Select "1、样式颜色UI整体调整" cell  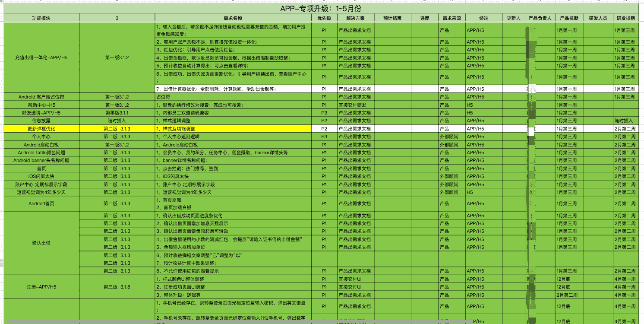[233, 279]
